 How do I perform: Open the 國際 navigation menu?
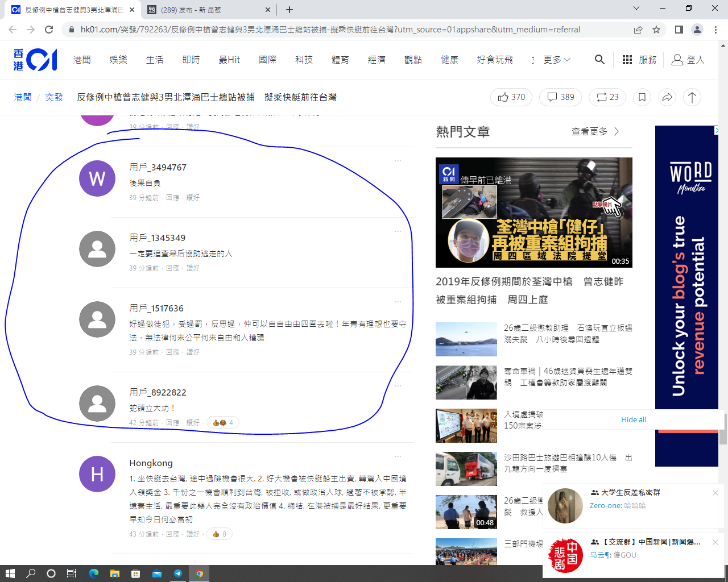click(x=267, y=60)
